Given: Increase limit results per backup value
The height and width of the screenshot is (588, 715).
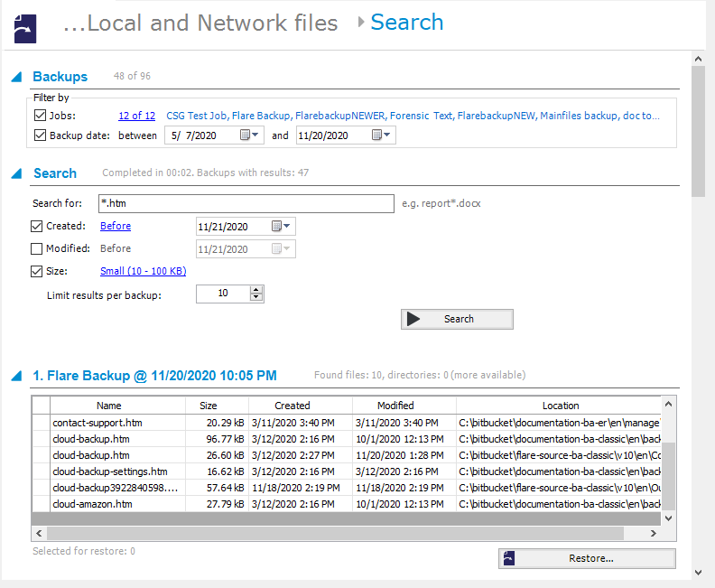Looking at the screenshot, I should (256, 290).
